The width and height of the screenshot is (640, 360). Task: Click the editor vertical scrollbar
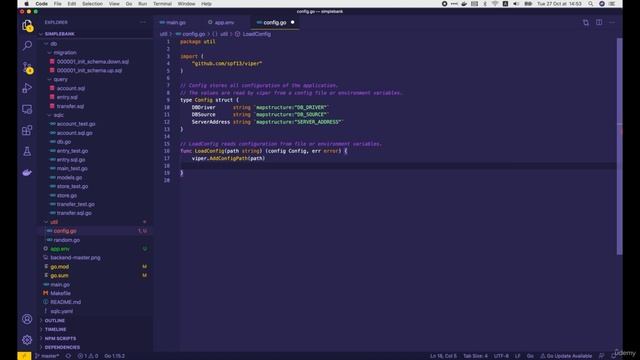tap(620, 146)
